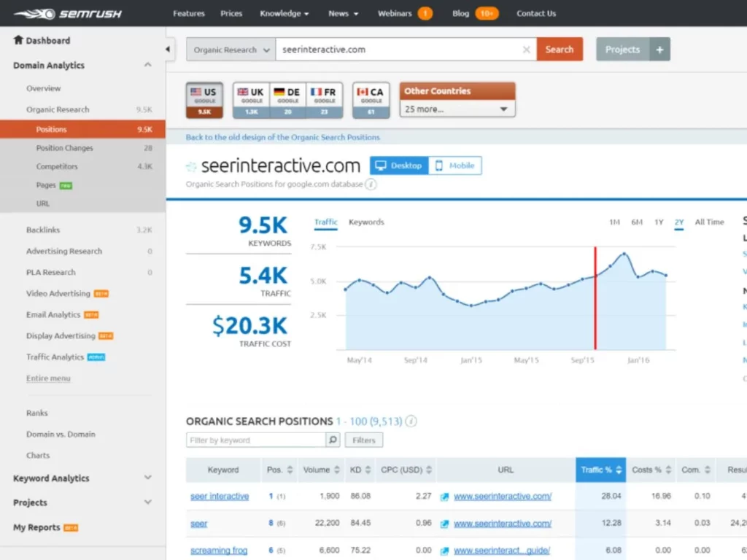Switch chart to Keywords tab

pyautogui.click(x=366, y=222)
